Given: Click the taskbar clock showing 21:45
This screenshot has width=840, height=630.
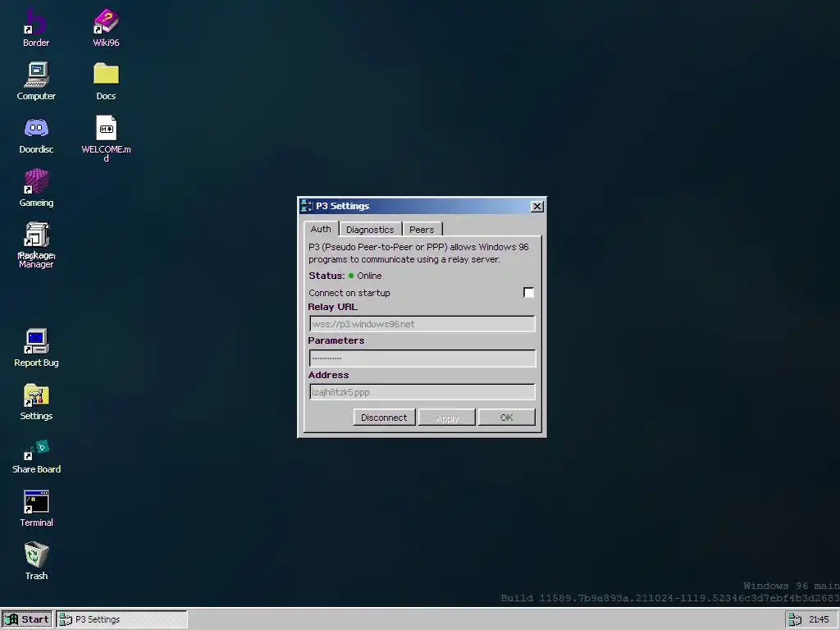Looking at the screenshot, I should tap(819, 619).
